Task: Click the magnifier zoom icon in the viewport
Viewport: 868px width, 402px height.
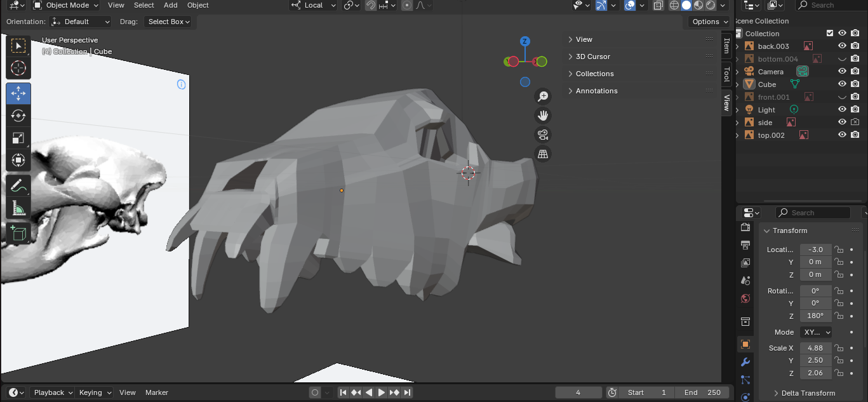Action: 542,96
